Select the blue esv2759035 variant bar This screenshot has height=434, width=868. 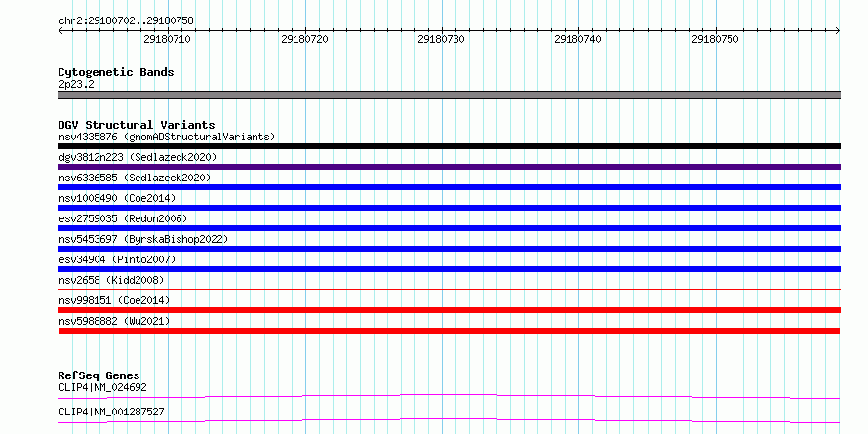coord(449,228)
